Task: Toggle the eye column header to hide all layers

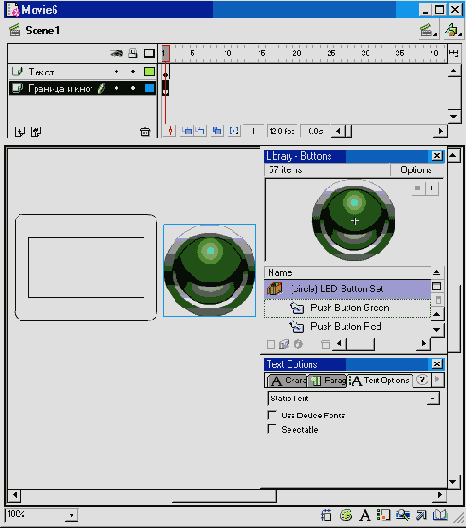Action: 116,53
